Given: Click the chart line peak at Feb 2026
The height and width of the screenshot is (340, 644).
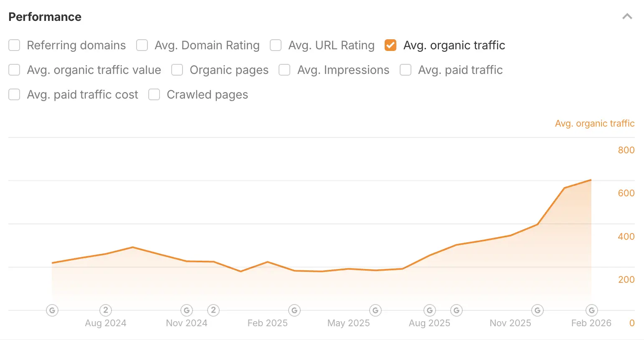Looking at the screenshot, I should point(591,180).
